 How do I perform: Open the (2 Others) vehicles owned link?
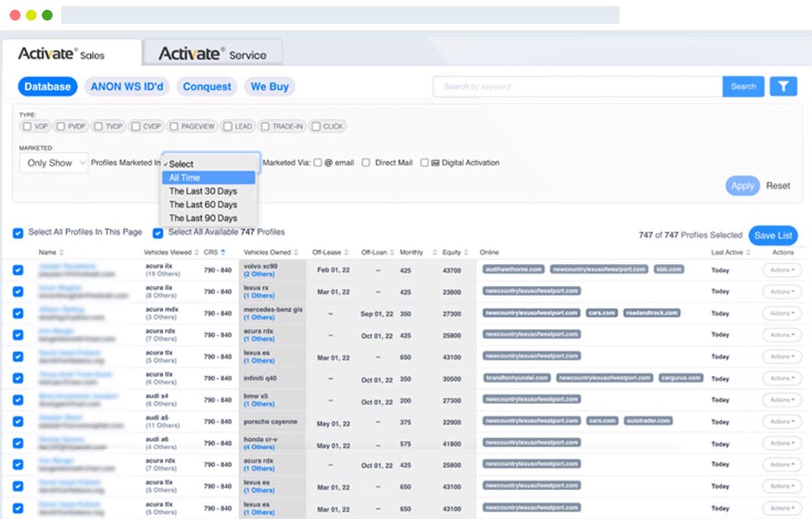258,274
